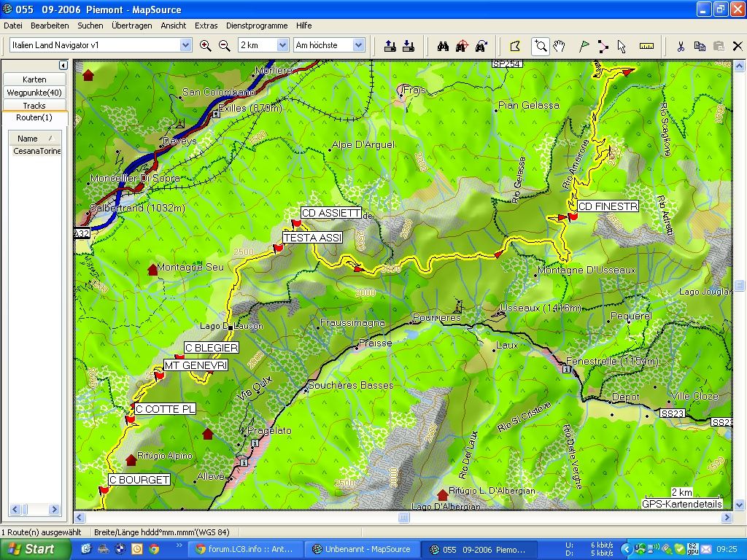Collapse the left data panel arrow

(63, 66)
